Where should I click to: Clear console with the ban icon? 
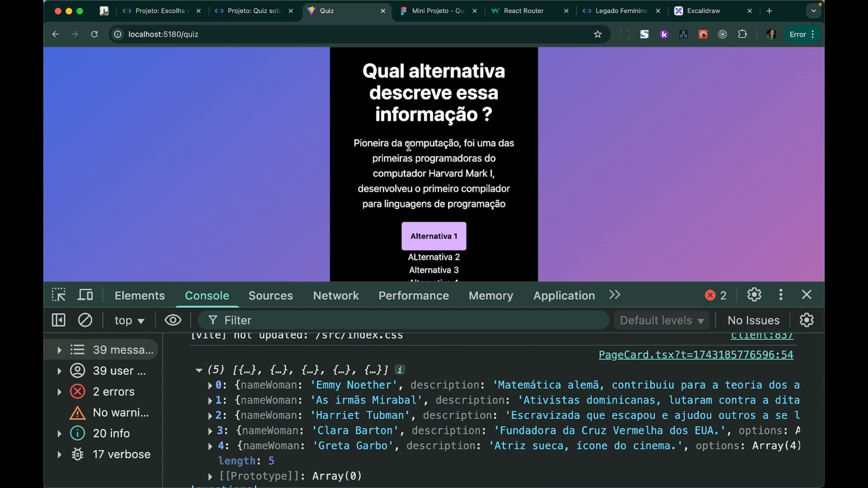point(85,320)
